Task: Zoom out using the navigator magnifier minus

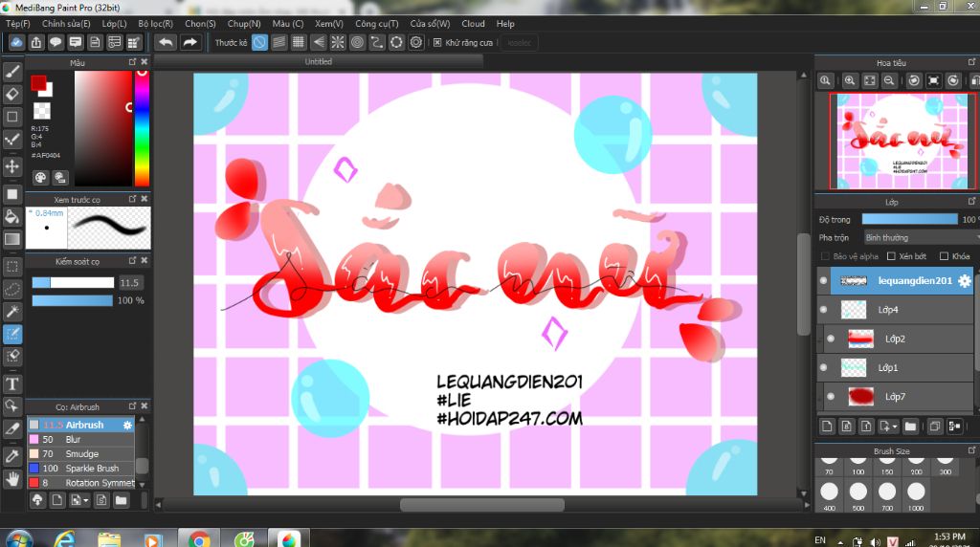Action: pyautogui.click(x=889, y=80)
